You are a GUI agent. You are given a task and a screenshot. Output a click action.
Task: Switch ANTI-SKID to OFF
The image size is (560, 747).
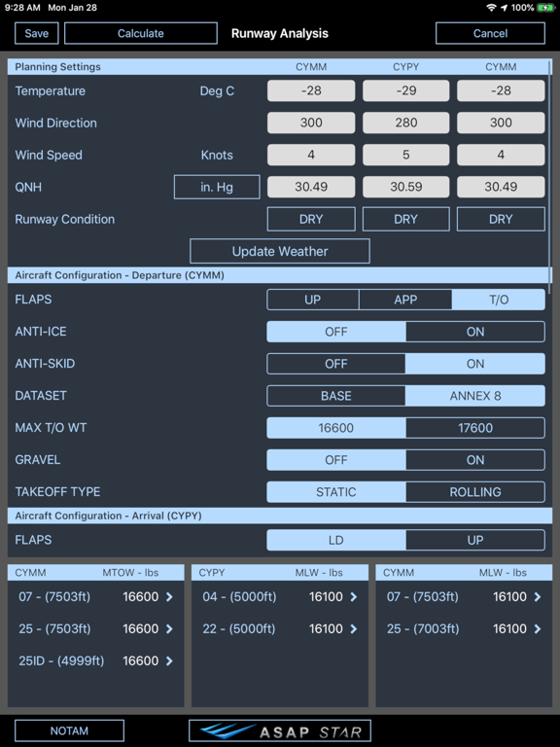[336, 364]
